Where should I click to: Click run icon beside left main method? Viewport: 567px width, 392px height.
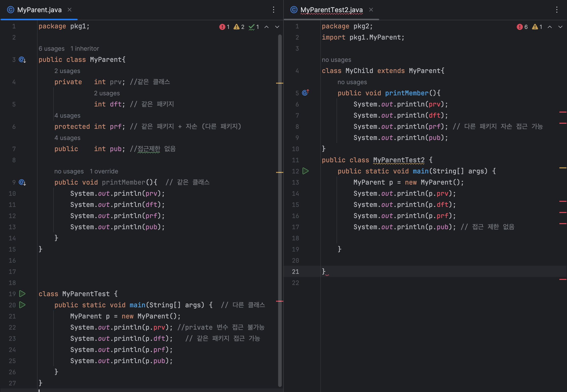pyautogui.click(x=22, y=305)
